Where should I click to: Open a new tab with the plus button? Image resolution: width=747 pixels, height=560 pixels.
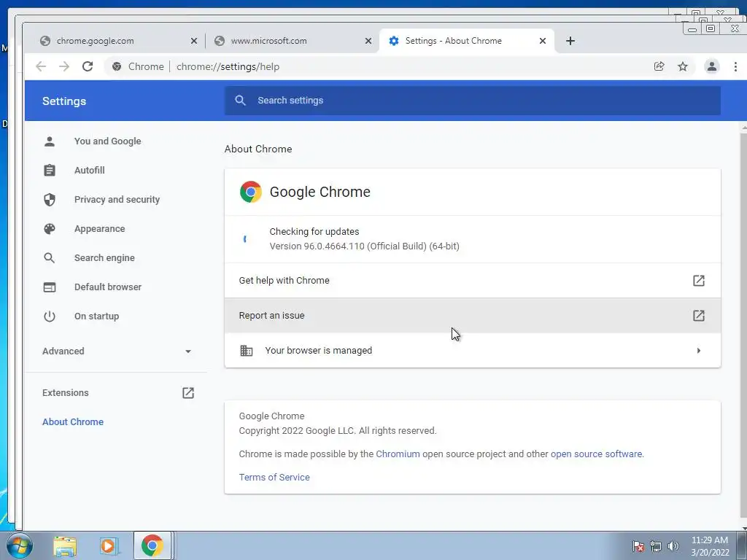[x=570, y=41]
